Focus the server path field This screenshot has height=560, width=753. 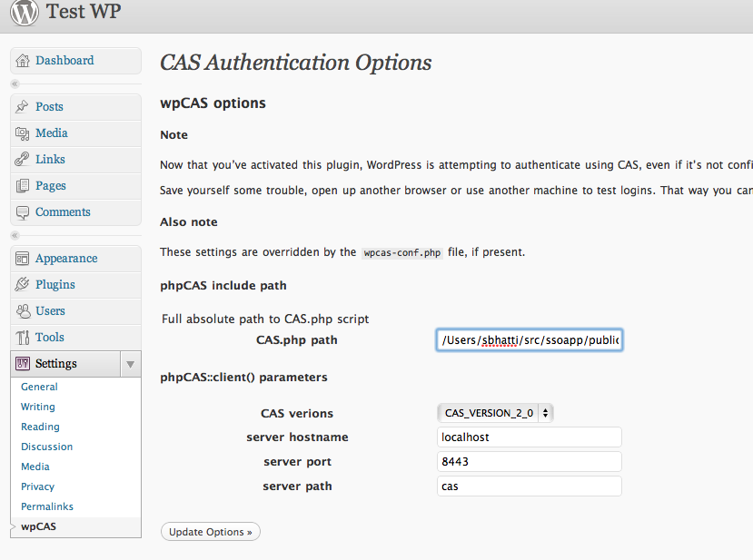point(530,486)
